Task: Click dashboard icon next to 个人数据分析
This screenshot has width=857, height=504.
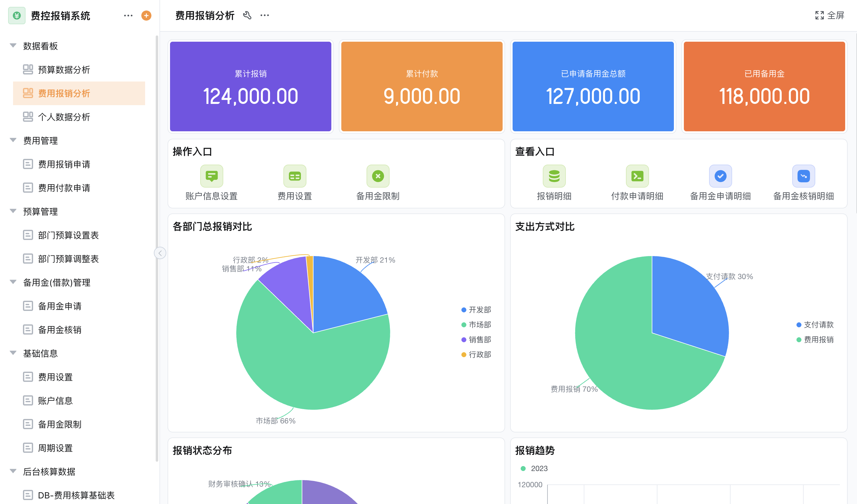Action: (28, 117)
